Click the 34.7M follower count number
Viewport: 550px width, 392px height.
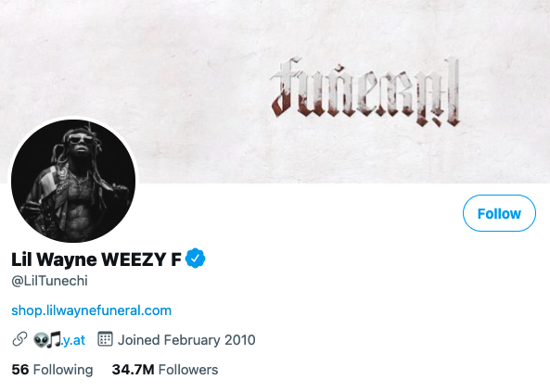tap(133, 370)
